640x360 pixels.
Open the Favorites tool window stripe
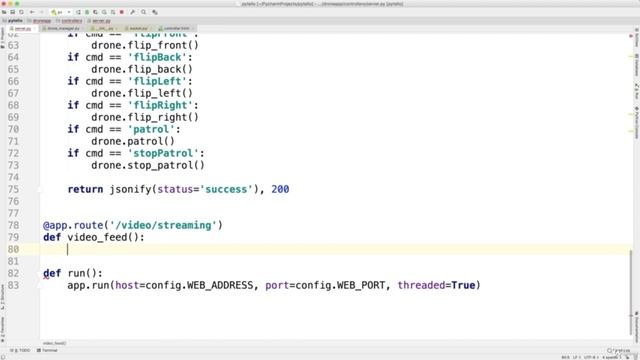tap(2, 329)
